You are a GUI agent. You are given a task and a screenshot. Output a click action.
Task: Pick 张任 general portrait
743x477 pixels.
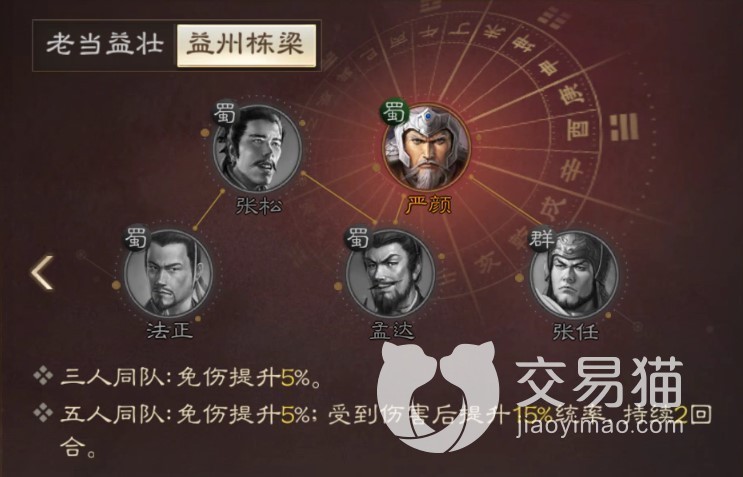573,274
